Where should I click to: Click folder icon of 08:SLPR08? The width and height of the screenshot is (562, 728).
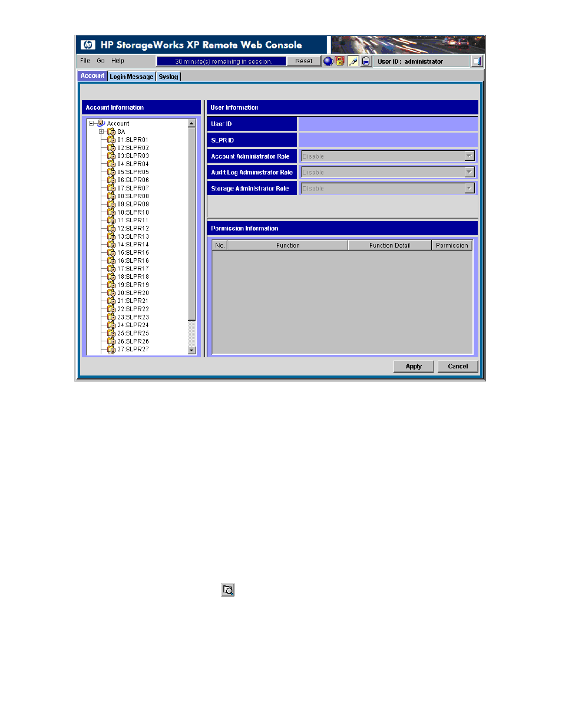tap(111, 196)
